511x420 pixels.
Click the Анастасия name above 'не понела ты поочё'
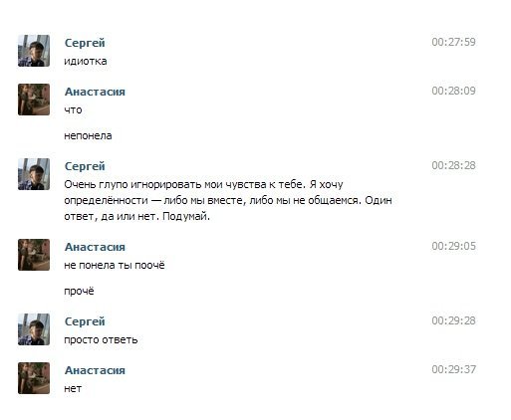95,247
